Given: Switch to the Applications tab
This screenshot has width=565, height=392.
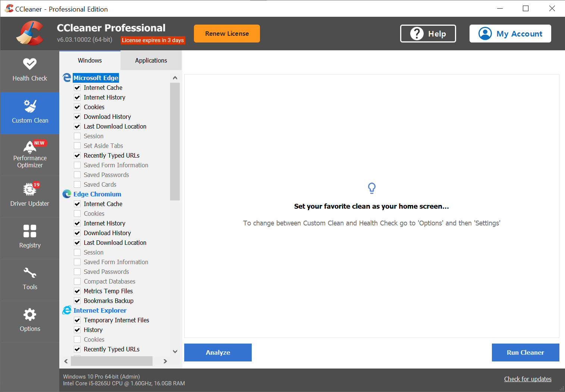Looking at the screenshot, I should click(x=151, y=60).
